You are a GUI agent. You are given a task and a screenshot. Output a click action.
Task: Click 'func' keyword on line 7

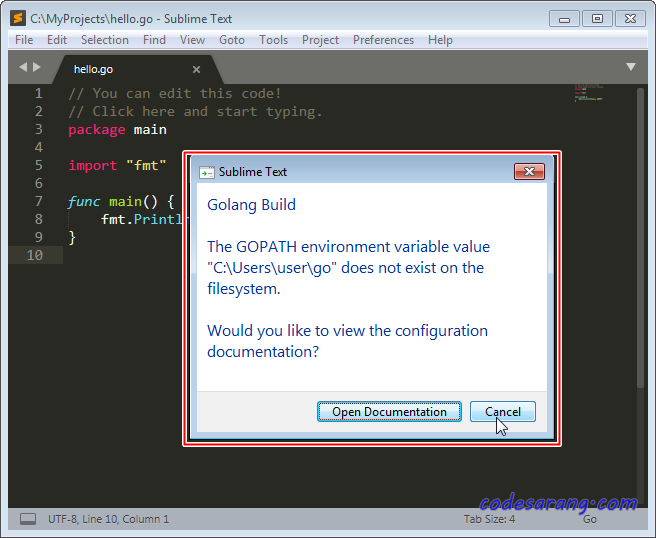84,202
